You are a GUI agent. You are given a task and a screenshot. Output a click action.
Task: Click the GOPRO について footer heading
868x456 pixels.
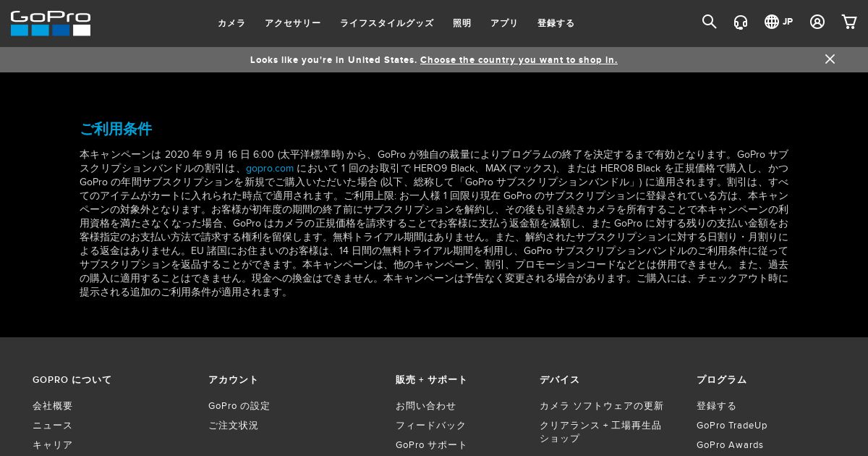click(x=72, y=380)
